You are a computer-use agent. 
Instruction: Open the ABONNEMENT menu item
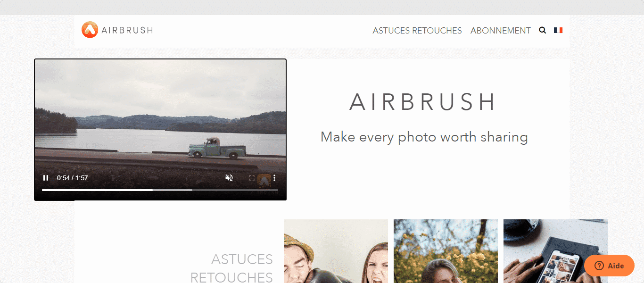pos(500,31)
